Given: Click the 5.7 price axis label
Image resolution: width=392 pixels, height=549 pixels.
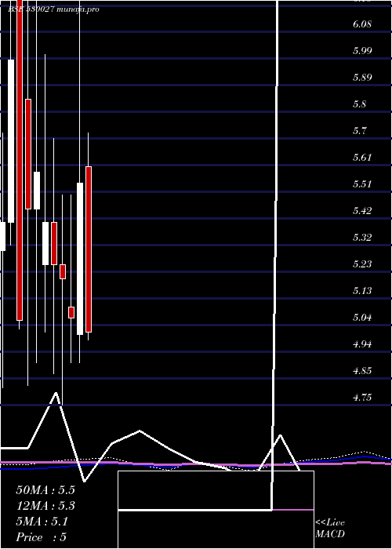Looking at the screenshot, I should [x=359, y=131].
